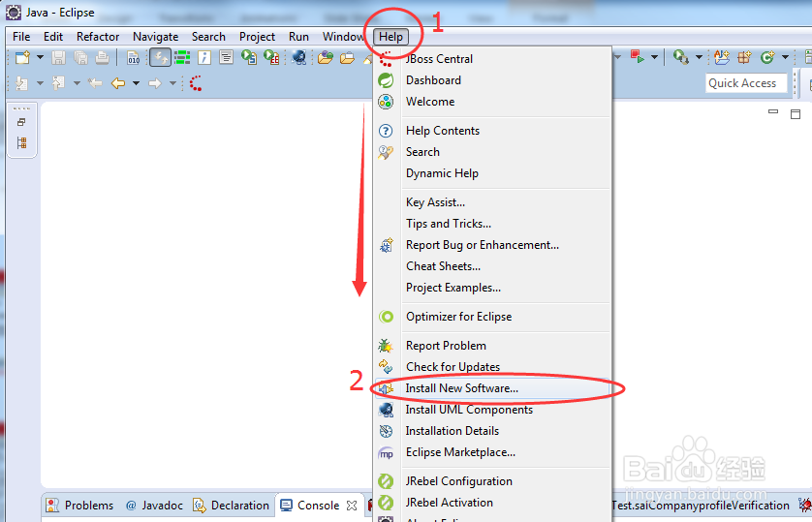Click the New Java Package icon

(x=744, y=57)
